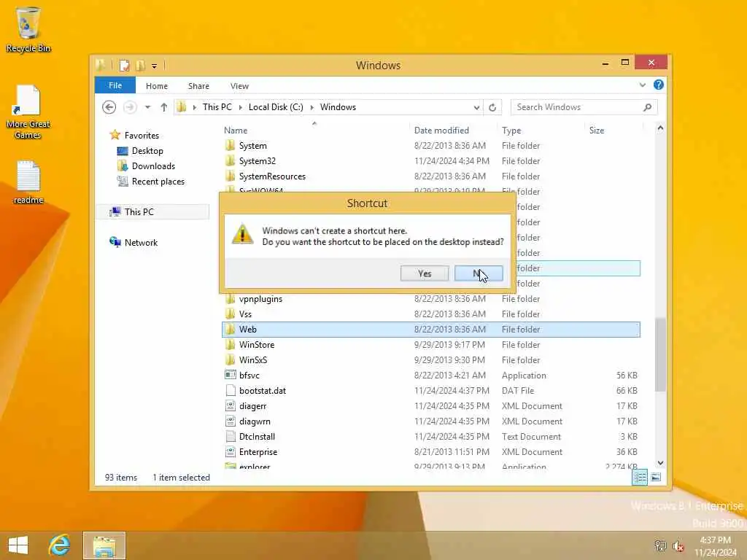Expand the address bar history dropdown
This screenshot has width=747, height=560.
pos(476,108)
